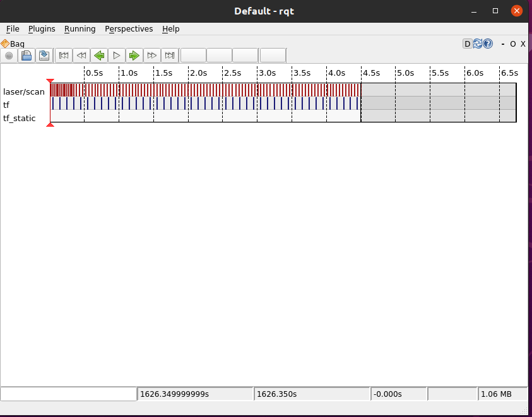The width and height of the screenshot is (532, 417).
Task: Step to next message with green right arrow
Action: point(134,56)
